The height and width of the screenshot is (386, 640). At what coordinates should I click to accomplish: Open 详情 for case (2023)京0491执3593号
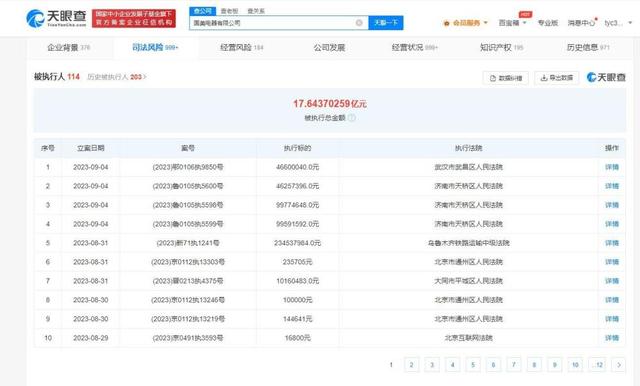click(x=612, y=338)
